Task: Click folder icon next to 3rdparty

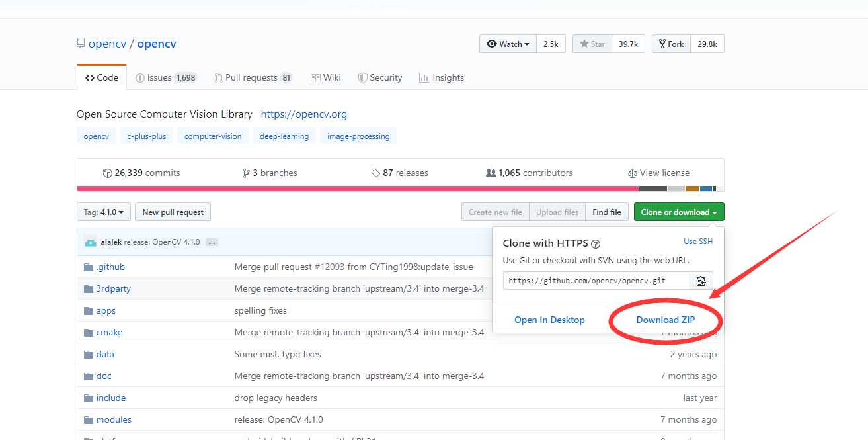Action: click(x=89, y=289)
